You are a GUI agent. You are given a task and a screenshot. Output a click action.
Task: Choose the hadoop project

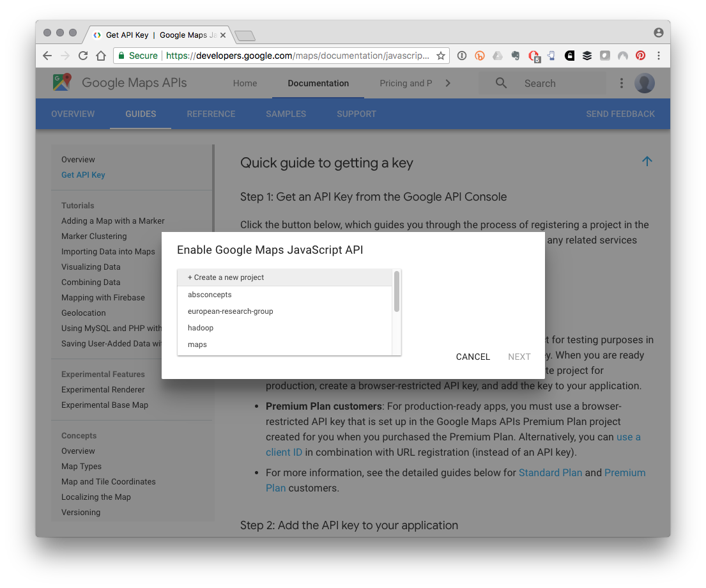click(285, 328)
